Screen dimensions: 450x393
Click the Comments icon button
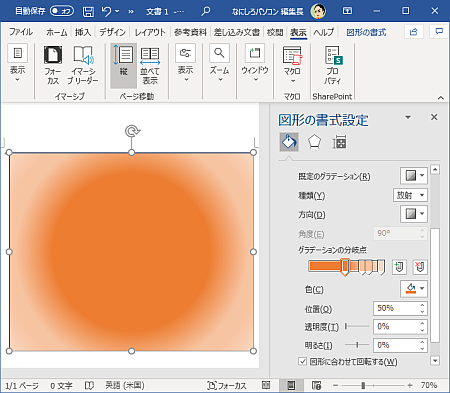tap(439, 32)
